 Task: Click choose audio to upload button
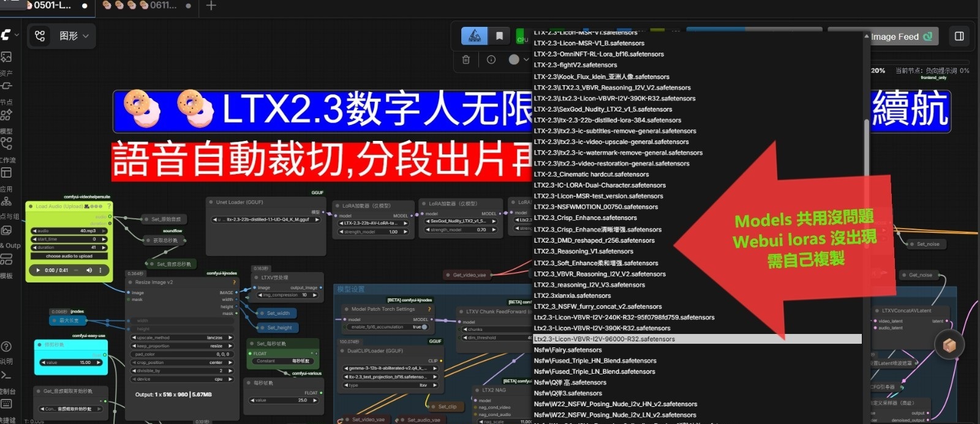69,256
